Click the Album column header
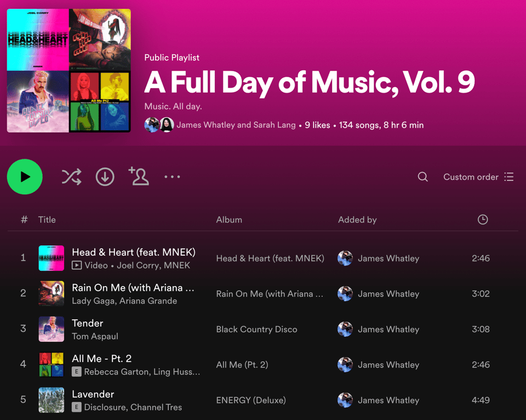This screenshot has height=420, width=526. [229, 220]
